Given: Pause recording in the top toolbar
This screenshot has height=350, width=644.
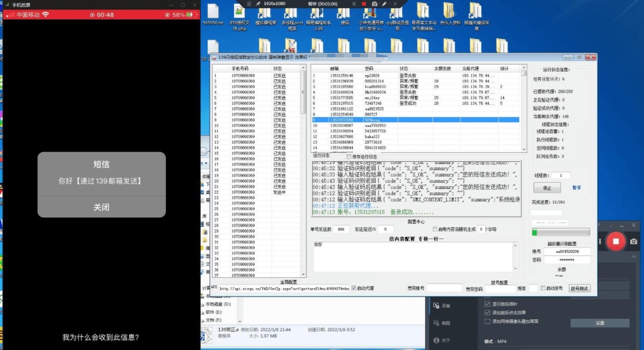Looking at the screenshot, I should tap(353, 4).
